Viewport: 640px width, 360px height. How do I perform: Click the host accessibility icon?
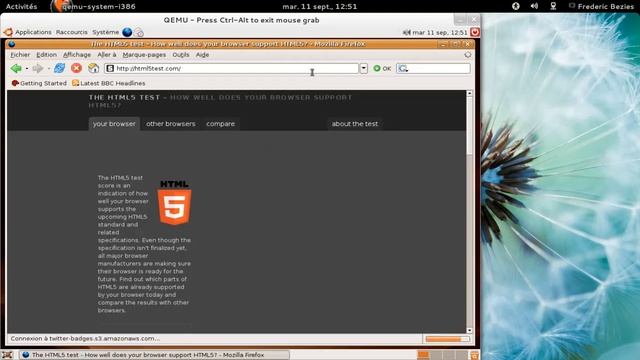tap(516, 6)
